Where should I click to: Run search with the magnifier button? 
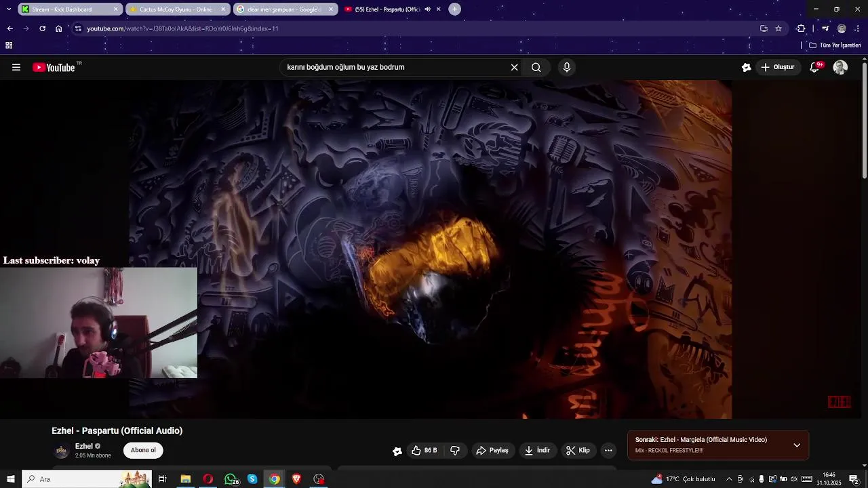536,67
